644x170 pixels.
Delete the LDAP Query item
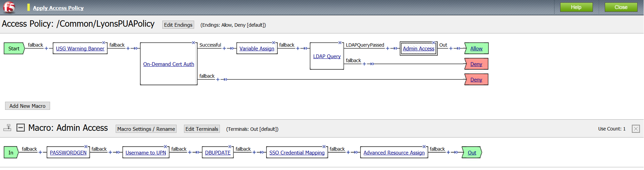click(341, 43)
